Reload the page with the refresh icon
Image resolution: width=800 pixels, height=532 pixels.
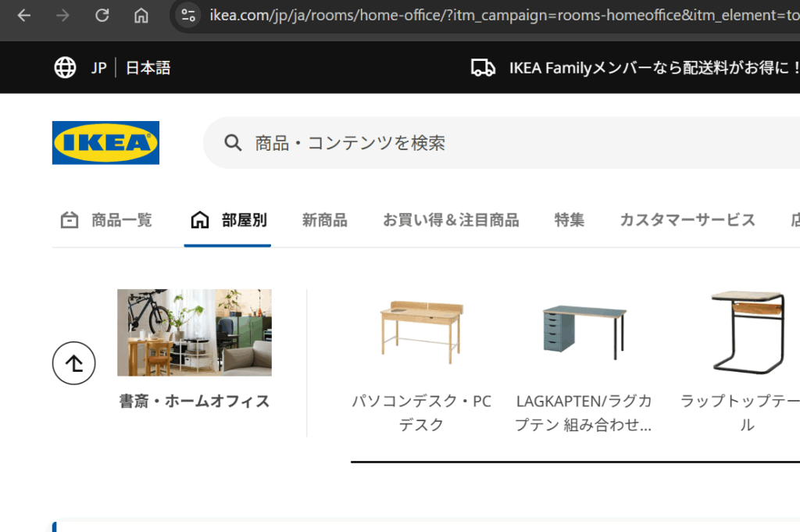click(102, 16)
